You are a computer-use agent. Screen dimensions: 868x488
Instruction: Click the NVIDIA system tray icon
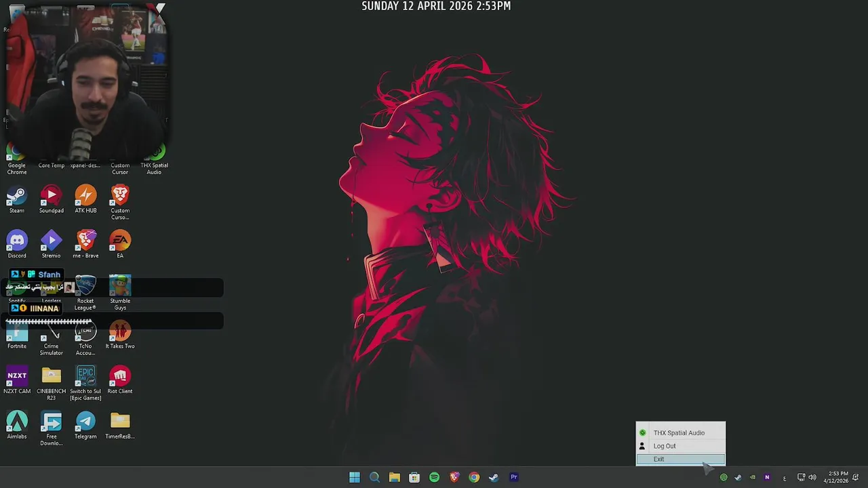tap(752, 478)
